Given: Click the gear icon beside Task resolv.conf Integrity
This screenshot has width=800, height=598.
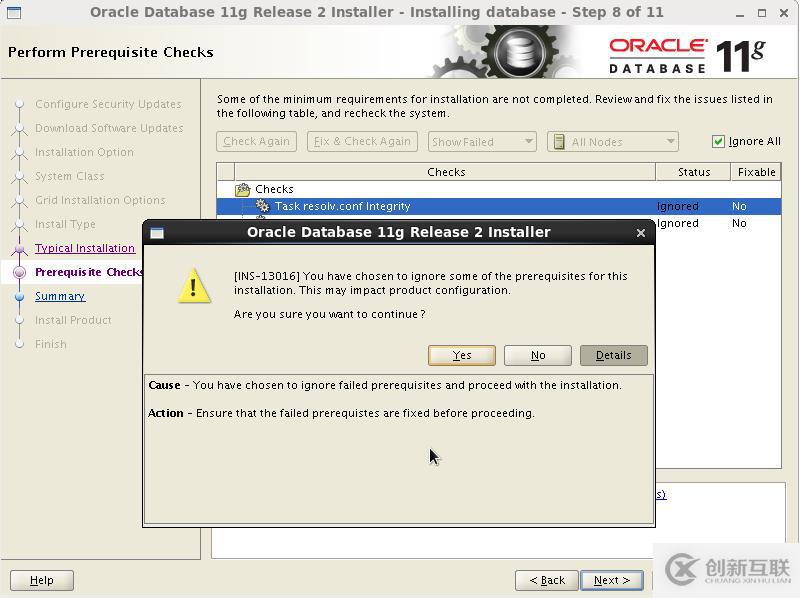Looking at the screenshot, I should click(x=262, y=206).
